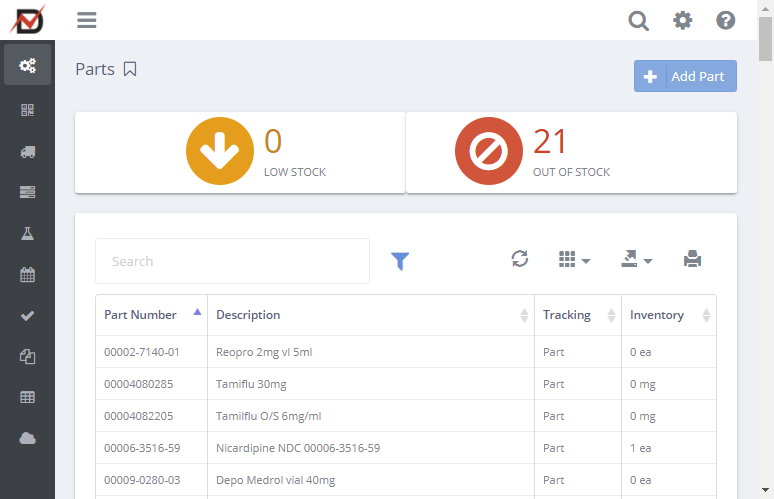This screenshot has height=499, width=774.
Task: Open part 00009-0280-03
Action: tap(142, 480)
